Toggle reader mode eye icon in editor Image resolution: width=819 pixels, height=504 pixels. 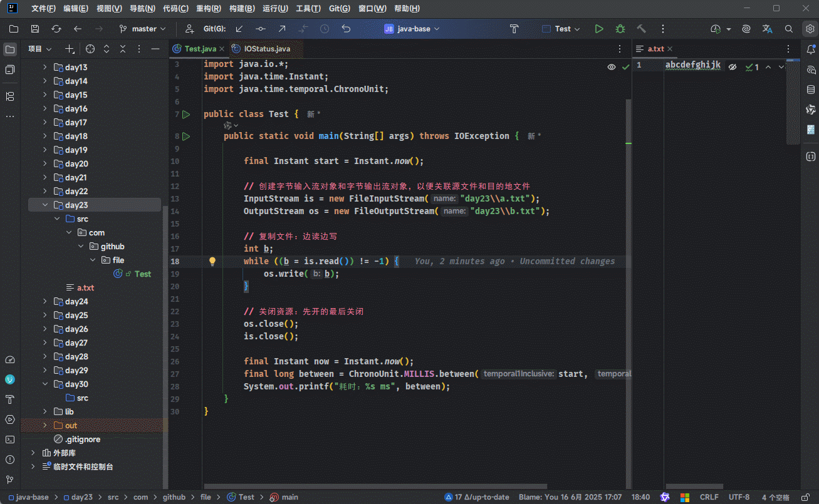611,67
